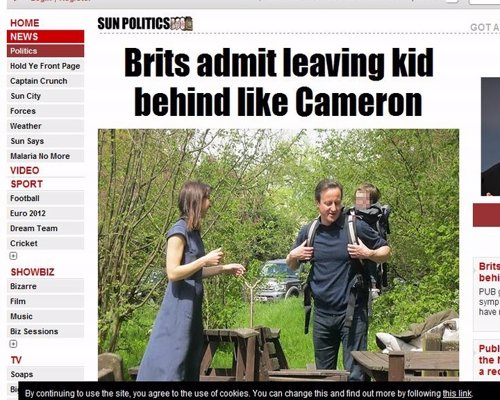Image resolution: width=500 pixels, height=400 pixels.
Task: Open the Malaria No More link
Action: click(x=45, y=156)
